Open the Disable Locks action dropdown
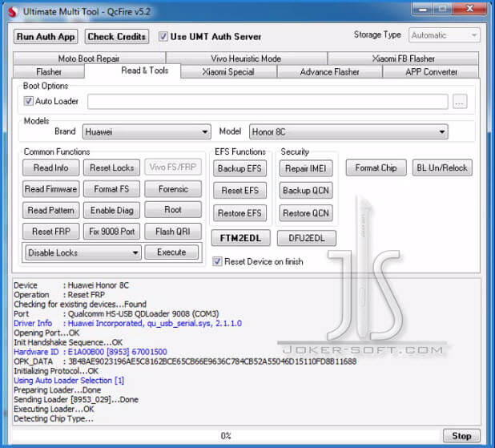The image size is (495, 448). point(83,252)
